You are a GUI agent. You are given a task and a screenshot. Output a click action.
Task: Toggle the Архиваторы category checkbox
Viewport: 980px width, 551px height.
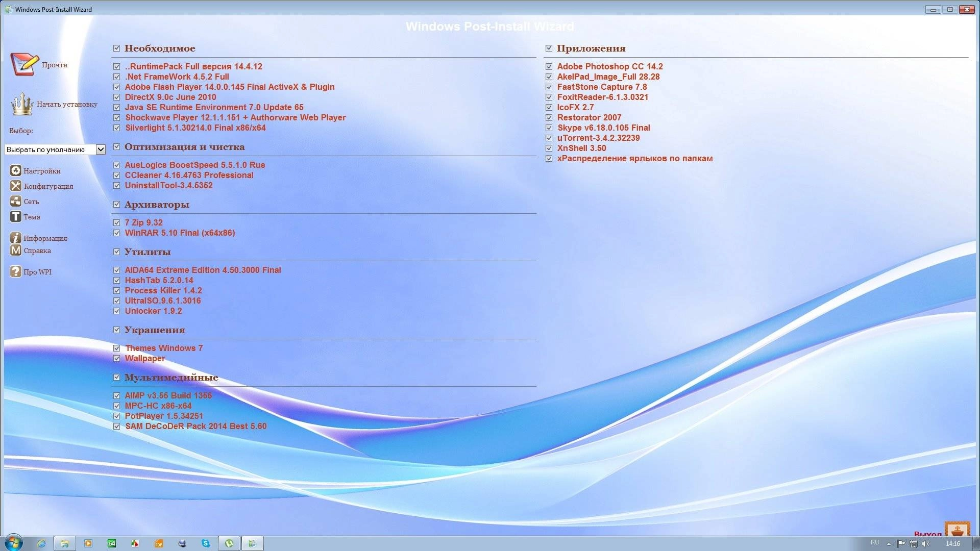(x=116, y=204)
